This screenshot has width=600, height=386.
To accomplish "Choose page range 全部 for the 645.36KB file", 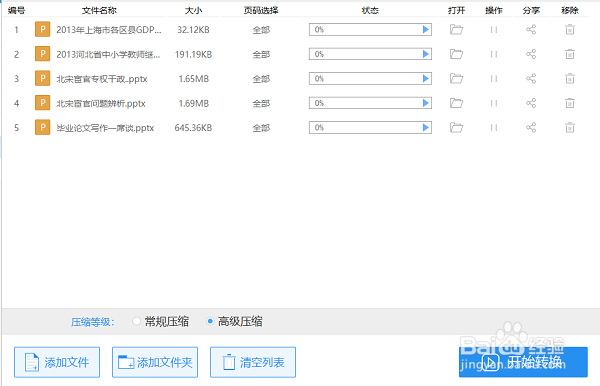I will click(x=261, y=128).
